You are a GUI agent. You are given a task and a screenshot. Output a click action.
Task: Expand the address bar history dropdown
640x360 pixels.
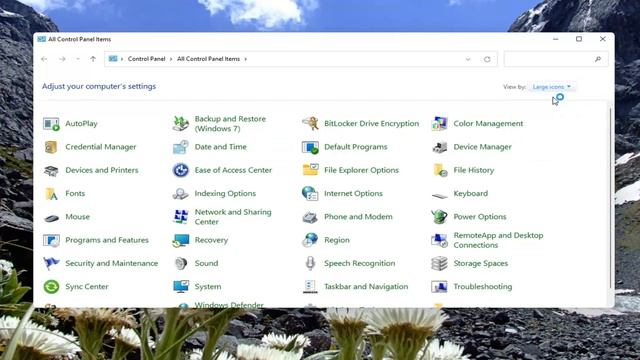tap(468, 59)
